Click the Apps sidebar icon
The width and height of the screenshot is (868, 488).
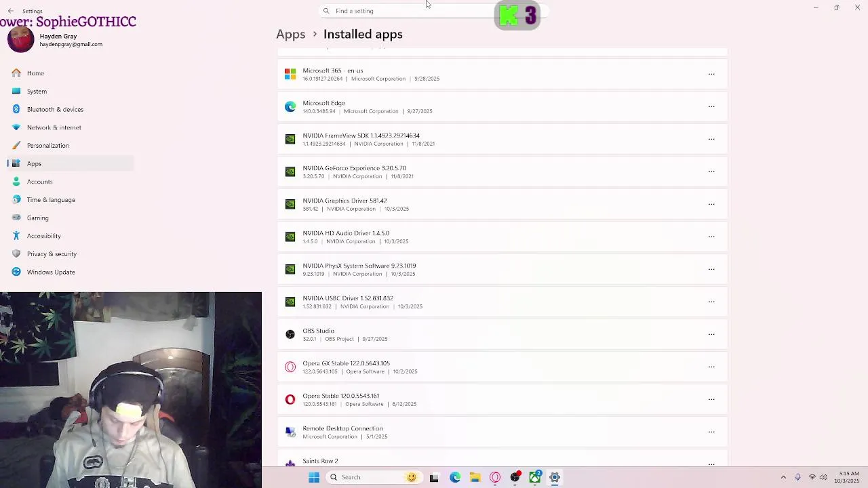point(16,163)
